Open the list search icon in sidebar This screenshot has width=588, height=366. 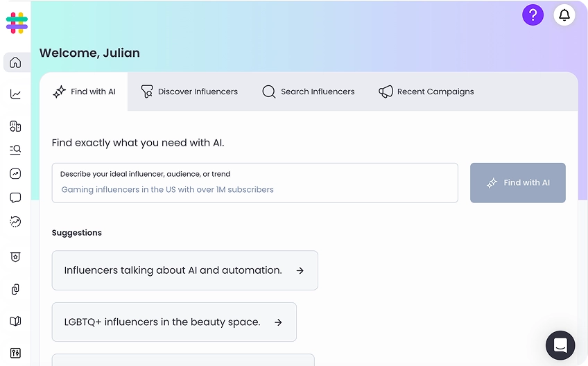click(15, 149)
